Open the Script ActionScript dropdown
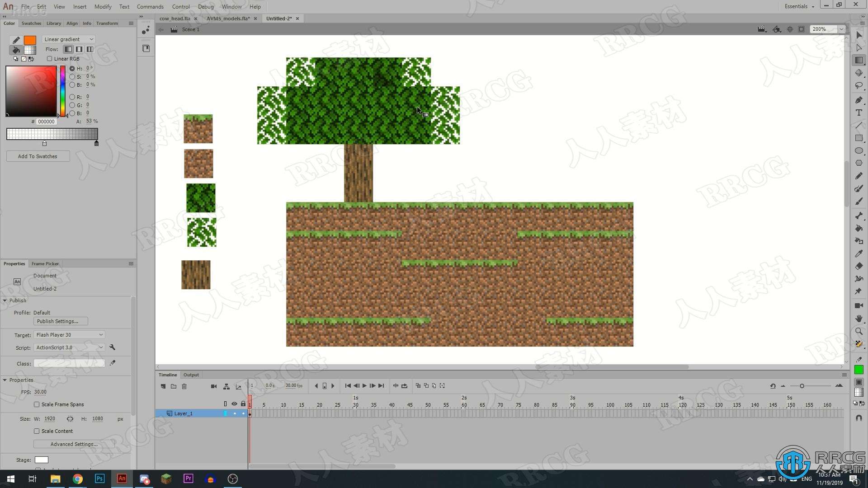868x488 pixels. click(70, 347)
